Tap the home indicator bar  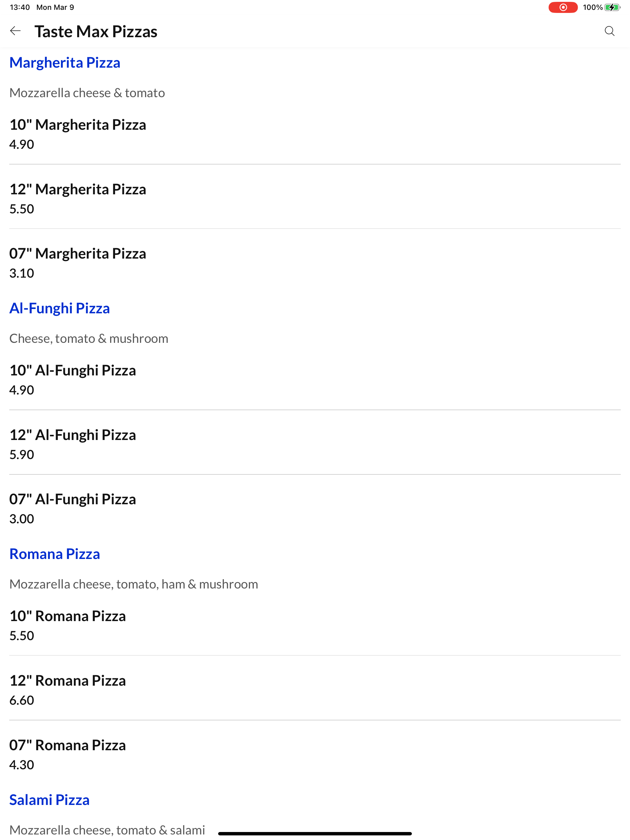(315, 834)
